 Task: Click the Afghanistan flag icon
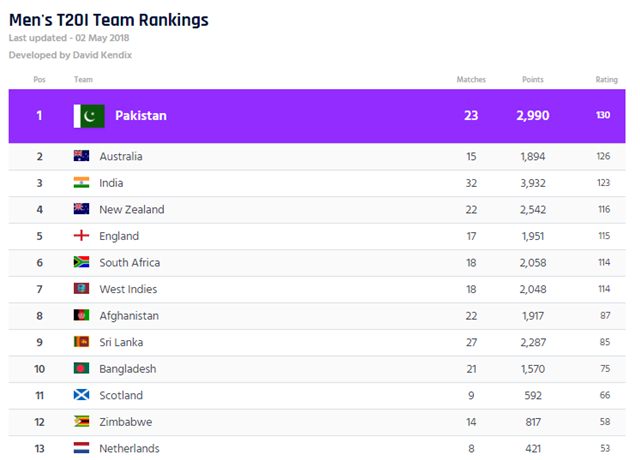[x=81, y=315]
